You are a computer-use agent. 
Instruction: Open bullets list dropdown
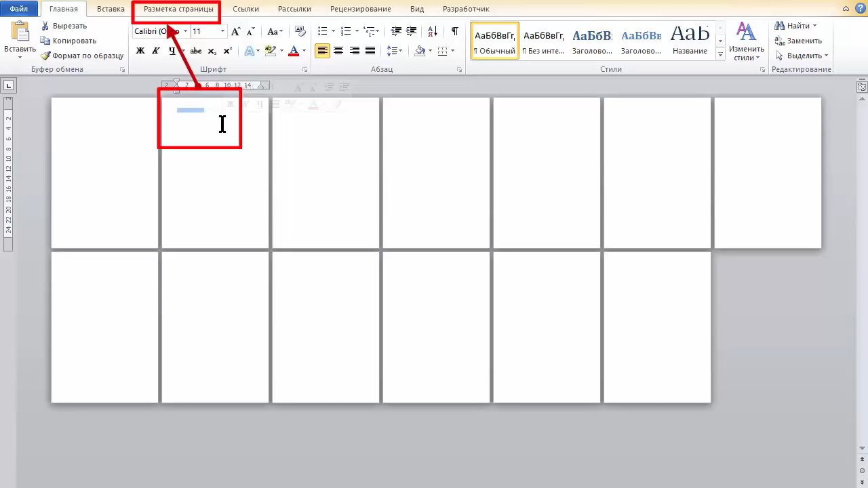[333, 31]
